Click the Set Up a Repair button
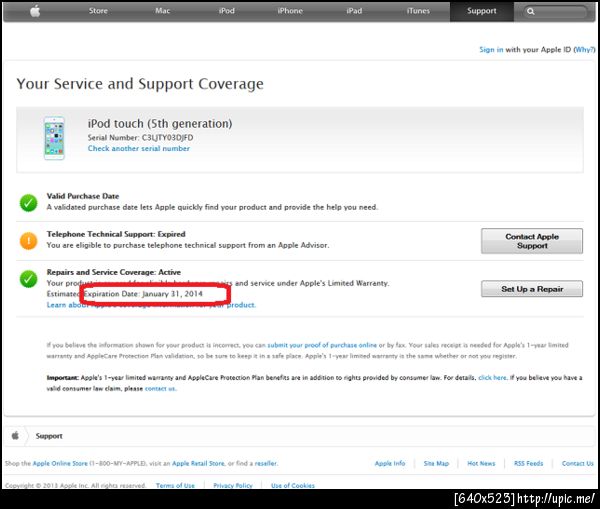 tap(532, 289)
